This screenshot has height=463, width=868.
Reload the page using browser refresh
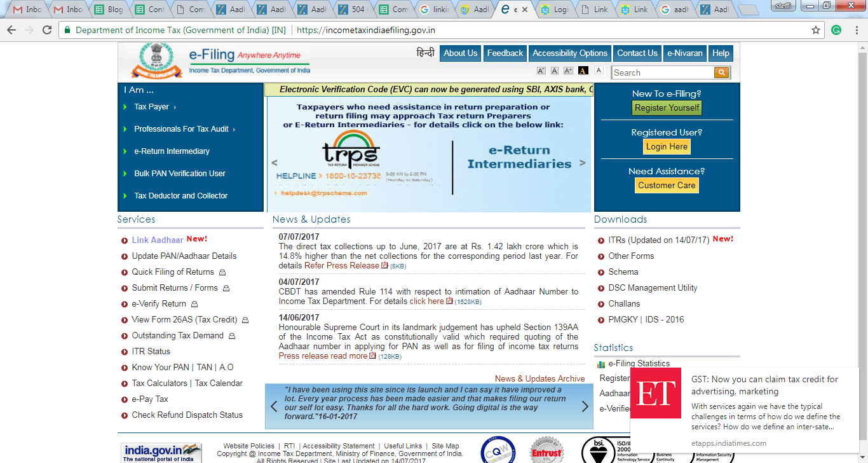click(x=47, y=30)
